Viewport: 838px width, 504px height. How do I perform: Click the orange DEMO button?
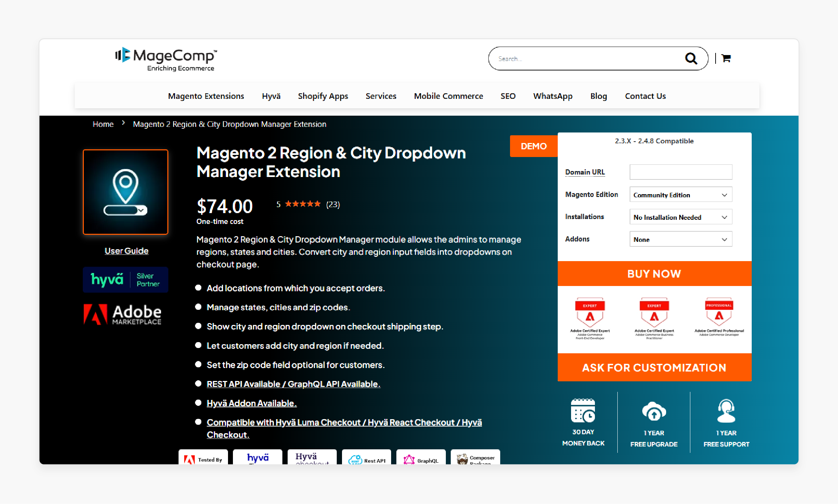click(x=534, y=146)
